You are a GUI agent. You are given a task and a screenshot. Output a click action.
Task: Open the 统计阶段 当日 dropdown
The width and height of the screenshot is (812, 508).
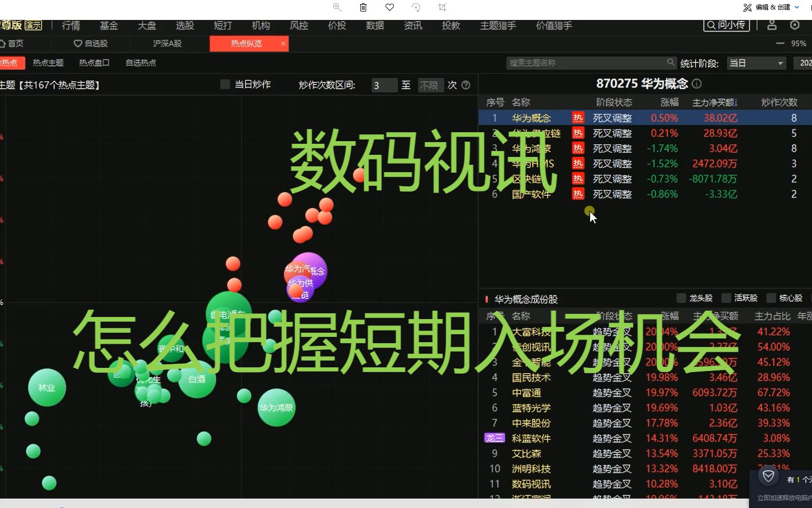pyautogui.click(x=756, y=63)
